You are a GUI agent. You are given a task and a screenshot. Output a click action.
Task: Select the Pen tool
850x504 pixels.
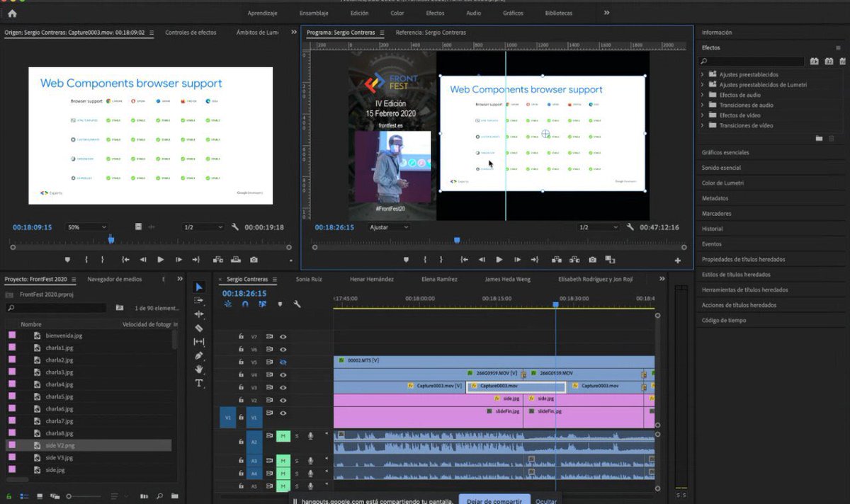pos(199,355)
